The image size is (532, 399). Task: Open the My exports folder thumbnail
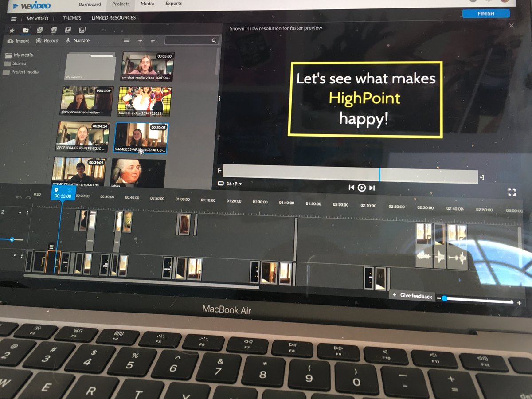pos(90,66)
